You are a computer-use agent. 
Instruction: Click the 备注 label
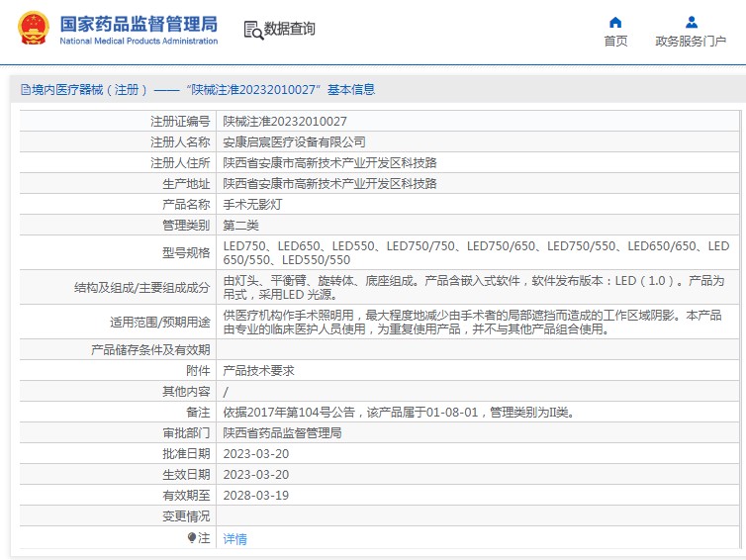pyautogui.click(x=198, y=412)
